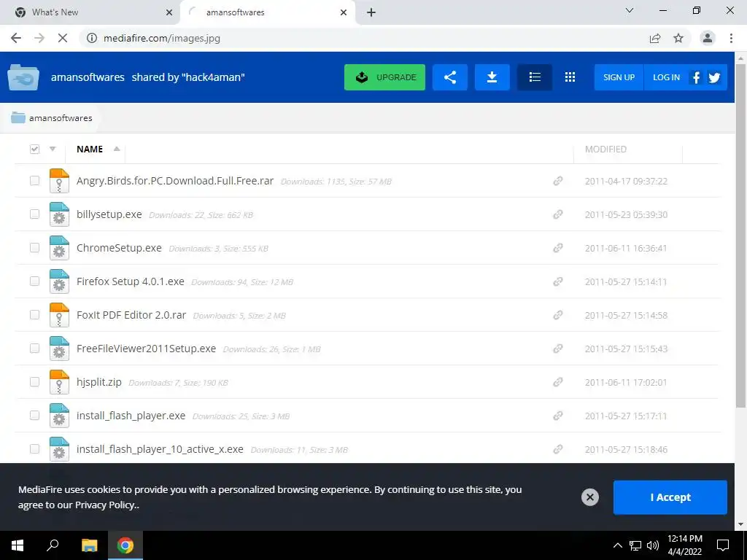
Task: Open Chrome three-dot menu
Action: coord(731,38)
